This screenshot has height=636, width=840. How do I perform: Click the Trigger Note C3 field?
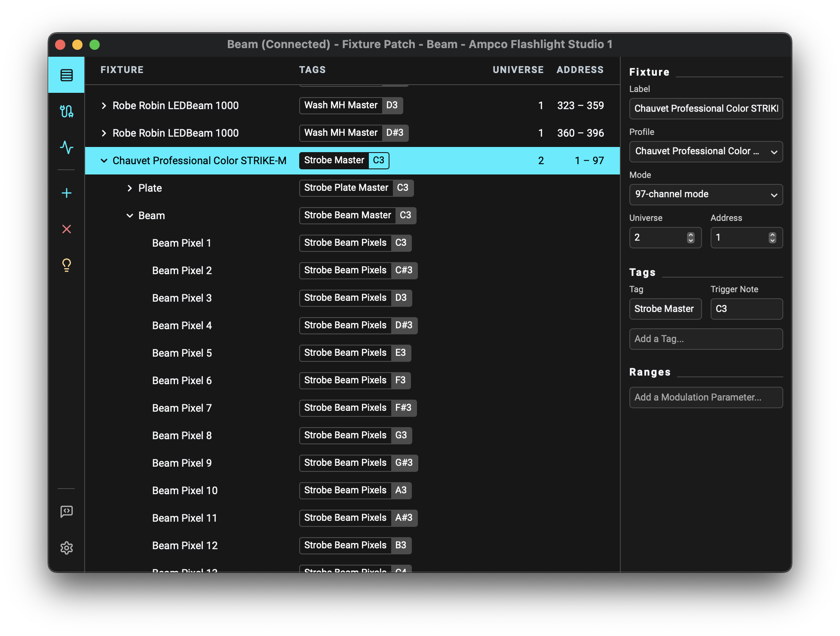pyautogui.click(x=746, y=309)
